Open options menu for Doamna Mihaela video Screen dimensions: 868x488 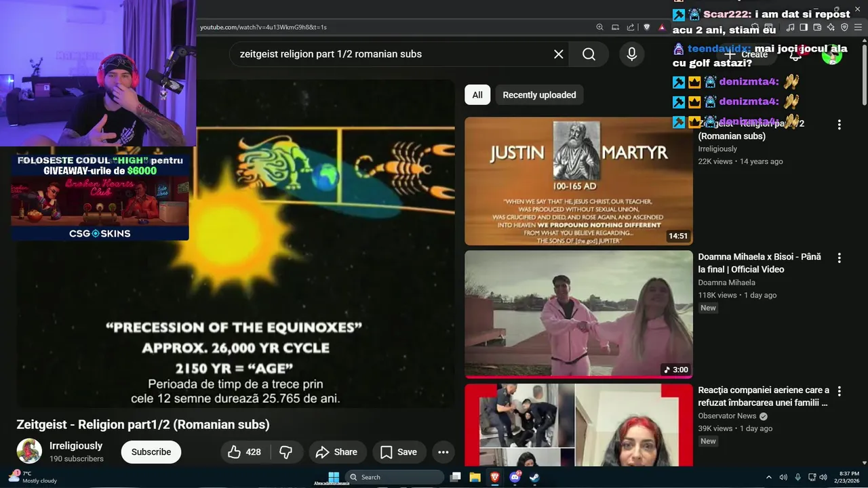coord(839,258)
